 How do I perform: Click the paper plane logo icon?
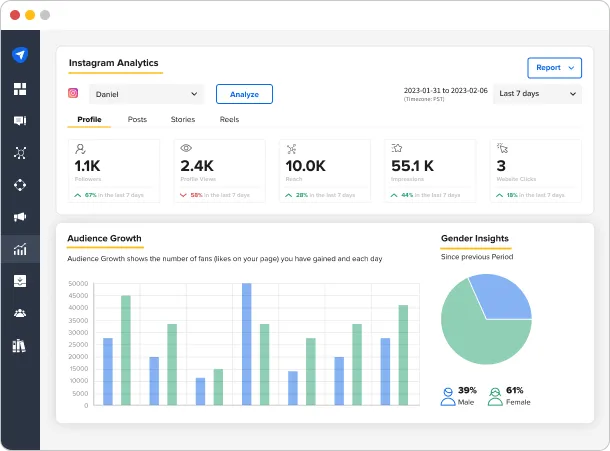(x=20, y=56)
